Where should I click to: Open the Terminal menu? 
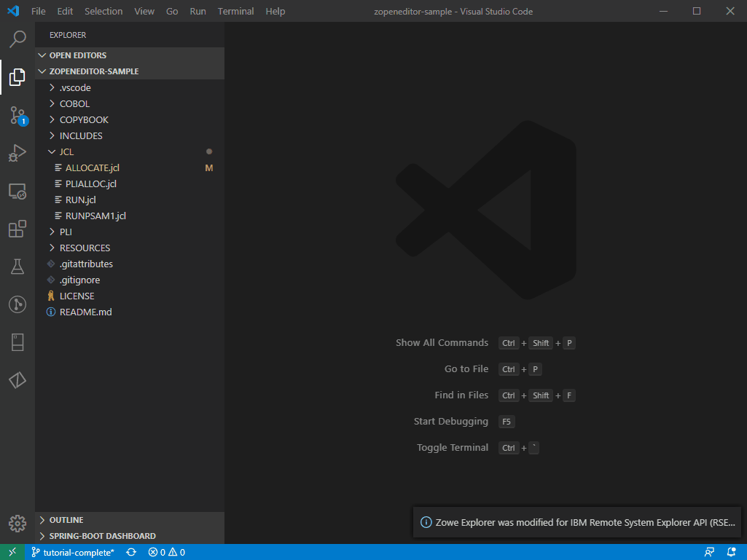coord(236,11)
